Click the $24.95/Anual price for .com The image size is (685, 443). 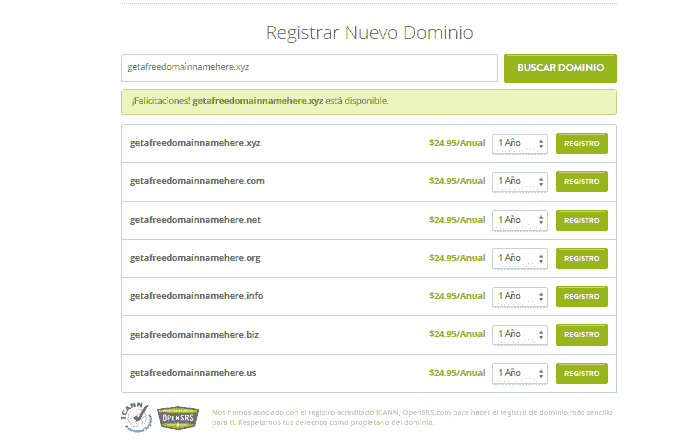pos(457,181)
